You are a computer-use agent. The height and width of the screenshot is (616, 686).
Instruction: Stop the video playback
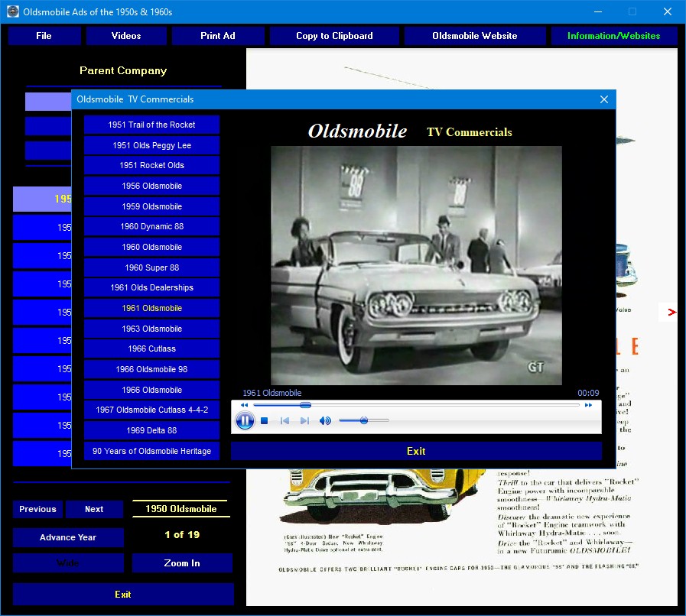pyautogui.click(x=265, y=420)
